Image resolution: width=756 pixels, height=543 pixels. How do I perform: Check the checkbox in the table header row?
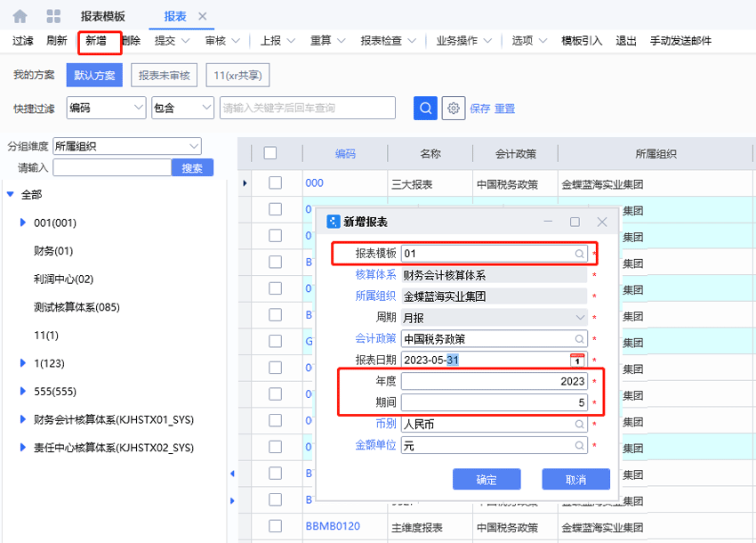pos(270,153)
